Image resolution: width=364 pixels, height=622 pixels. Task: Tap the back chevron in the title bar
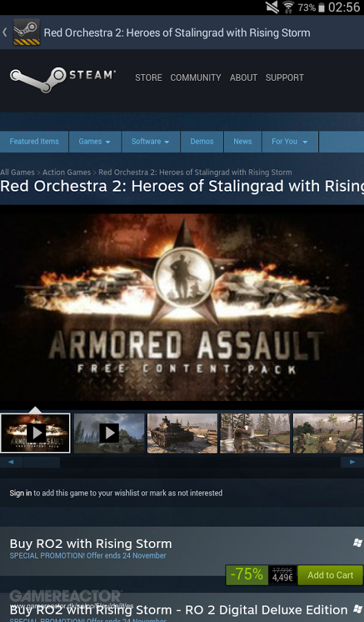pos(5,32)
